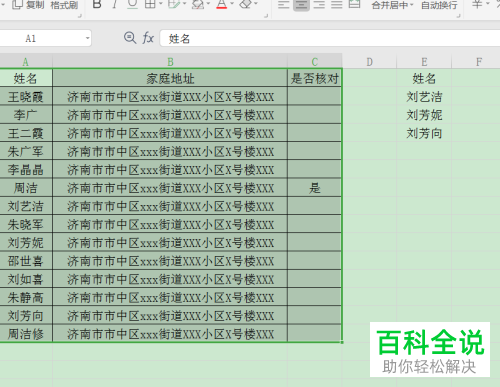The height and width of the screenshot is (387, 500).
Task: Click 自动换行 wrap text button
Action: tap(439, 5)
